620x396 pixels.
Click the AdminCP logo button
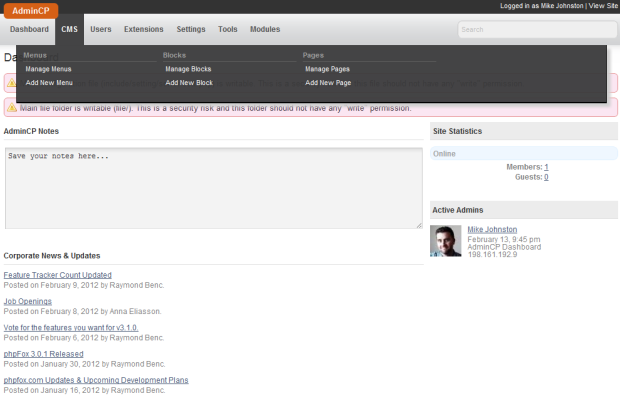tap(31, 11)
